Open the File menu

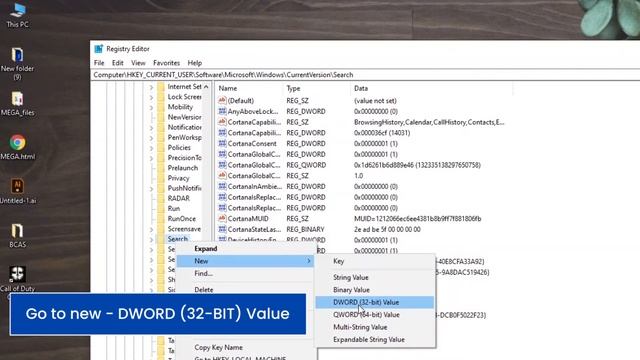(99, 63)
